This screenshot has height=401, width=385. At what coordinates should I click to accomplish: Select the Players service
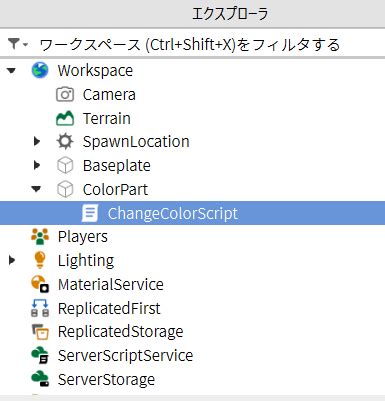(x=83, y=237)
